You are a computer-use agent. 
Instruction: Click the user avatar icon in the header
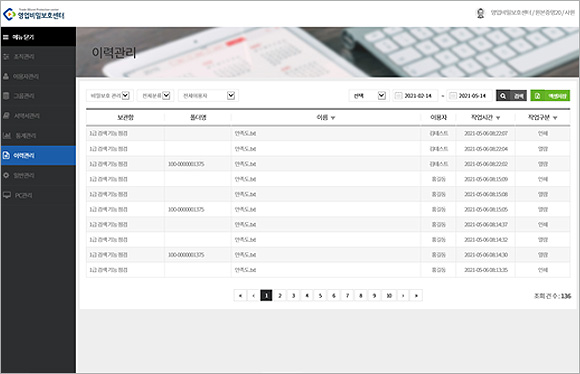click(480, 13)
